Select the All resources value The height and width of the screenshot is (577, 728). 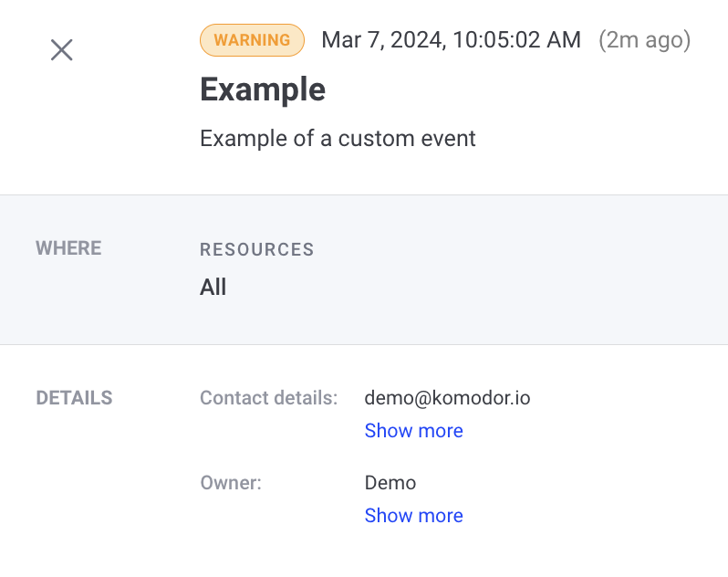(213, 288)
